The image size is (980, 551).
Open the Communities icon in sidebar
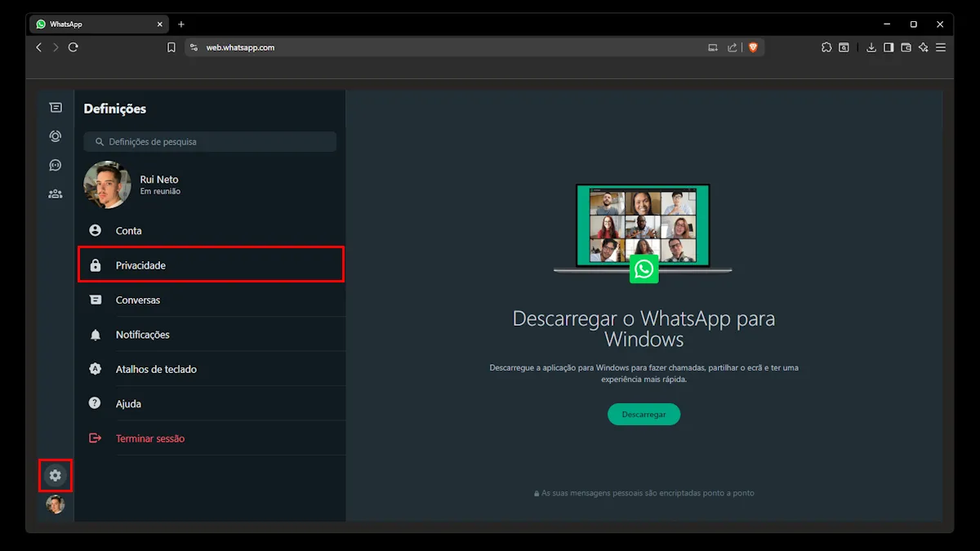click(56, 193)
